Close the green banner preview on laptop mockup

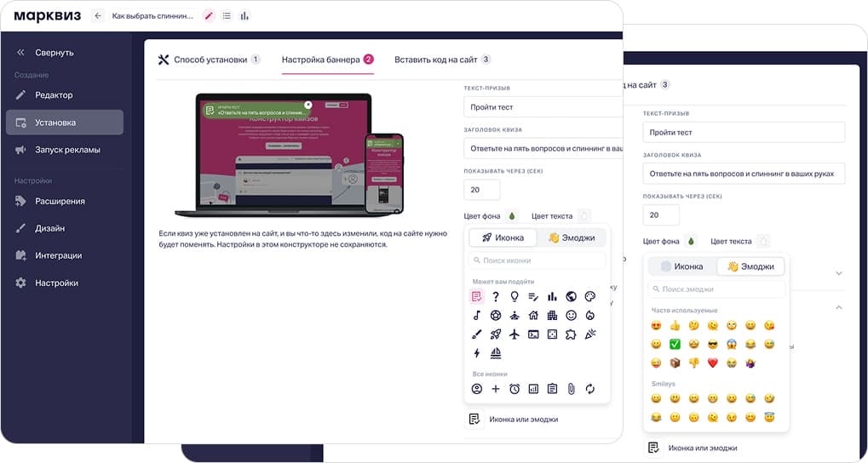(x=308, y=105)
